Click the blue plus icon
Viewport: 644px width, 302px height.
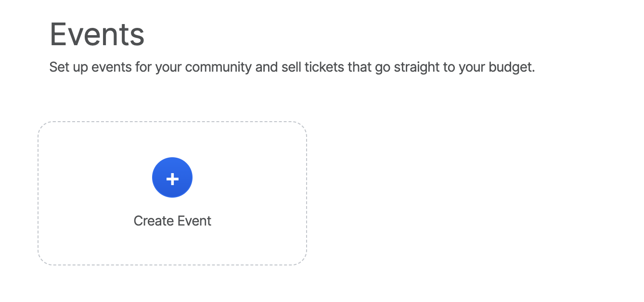[172, 177]
